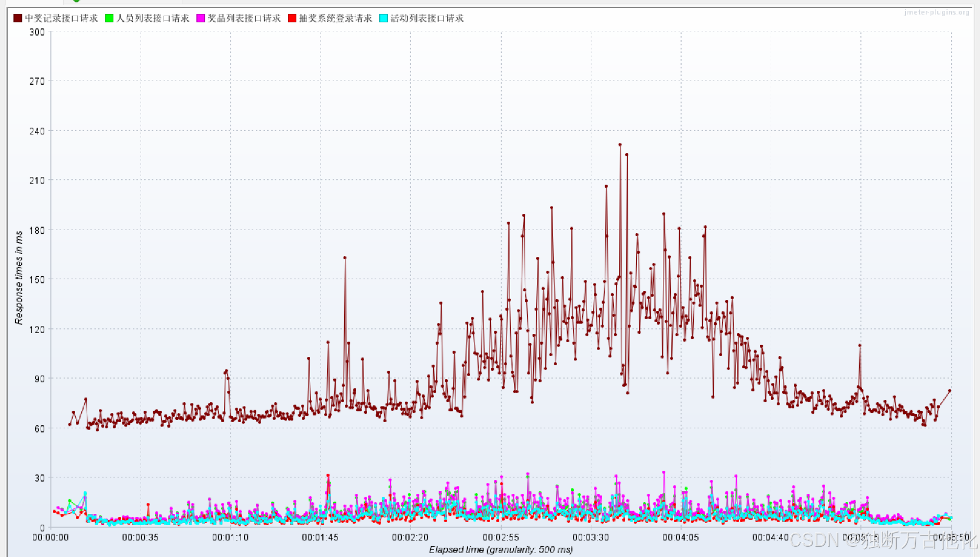Click the 00:02:55 time axis label
980x557 pixels.
[501, 537]
